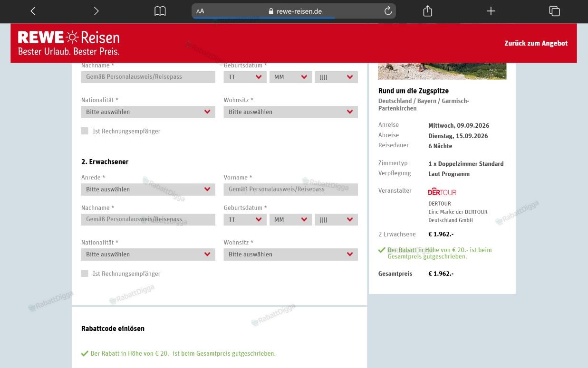
Task: Open 2. Erwachsener birth year JJJJ dropdown
Action: tap(336, 219)
